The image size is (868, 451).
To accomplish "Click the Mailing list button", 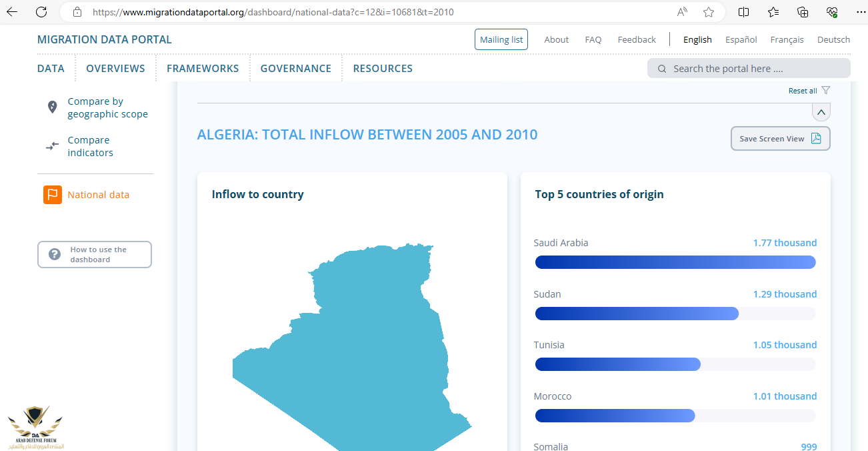I will point(501,39).
